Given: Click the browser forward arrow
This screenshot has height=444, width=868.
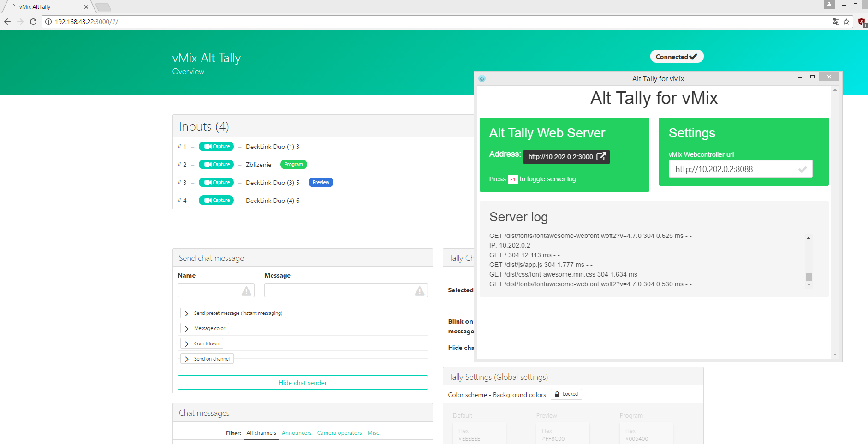Looking at the screenshot, I should (20, 22).
